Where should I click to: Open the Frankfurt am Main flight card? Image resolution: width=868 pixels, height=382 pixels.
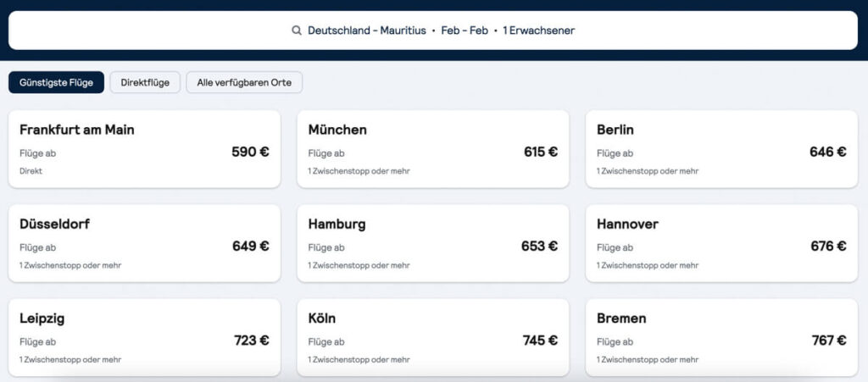coord(144,149)
